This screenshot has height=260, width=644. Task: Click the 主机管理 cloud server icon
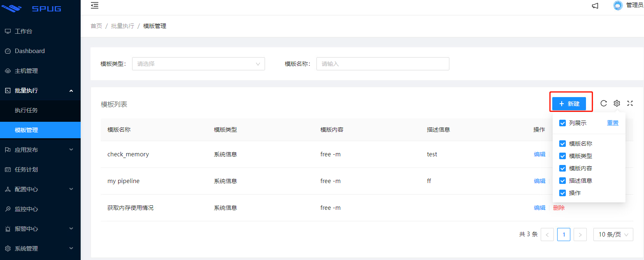click(x=8, y=71)
